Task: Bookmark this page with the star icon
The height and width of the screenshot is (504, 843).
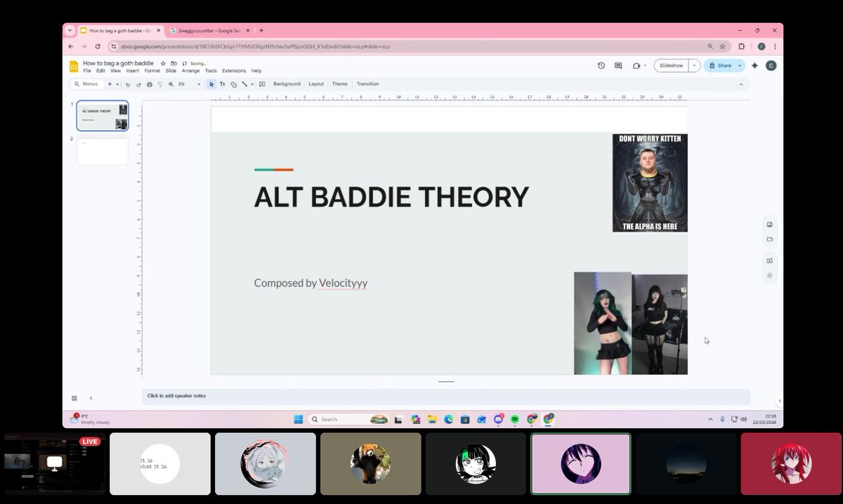Action: (722, 46)
